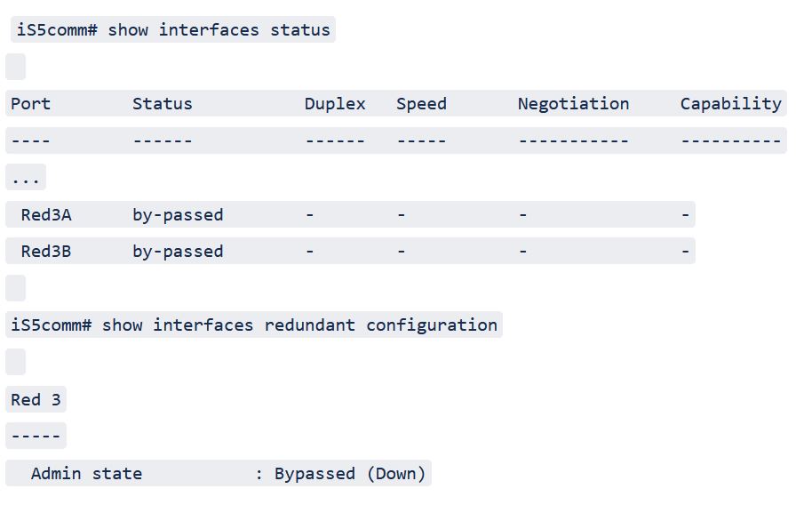Screen dimensions: 812x505
Task: Click the 'show interfaces status' command line
Action: click(x=173, y=29)
